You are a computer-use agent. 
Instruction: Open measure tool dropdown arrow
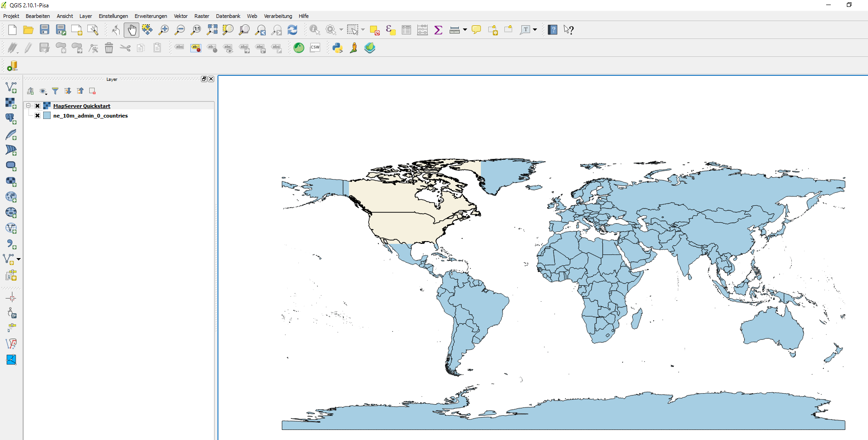pos(465,30)
